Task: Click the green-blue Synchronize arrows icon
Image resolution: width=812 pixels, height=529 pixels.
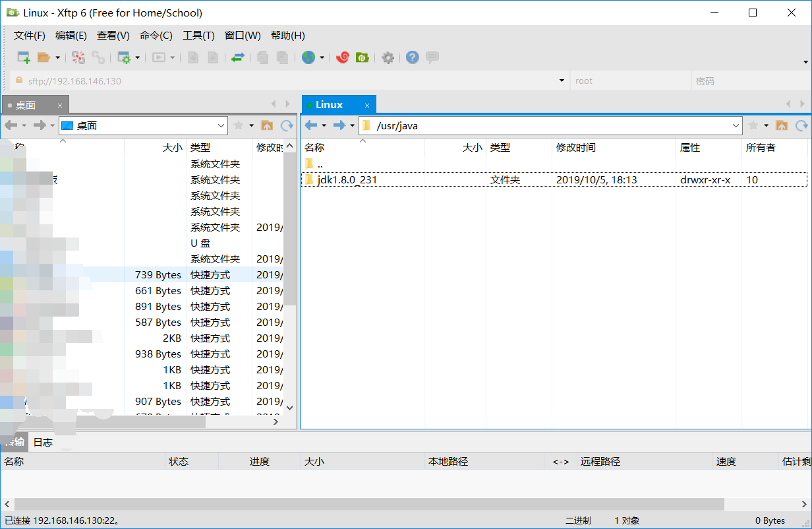Action: click(238, 57)
